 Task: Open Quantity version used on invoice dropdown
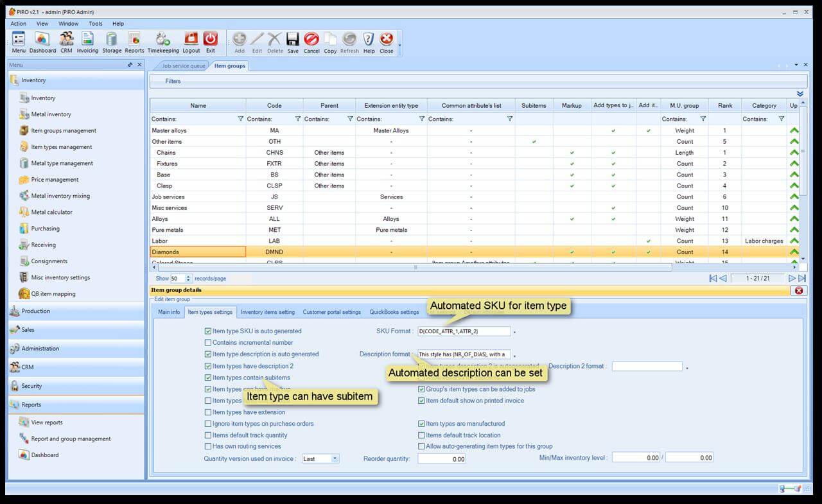(335, 458)
